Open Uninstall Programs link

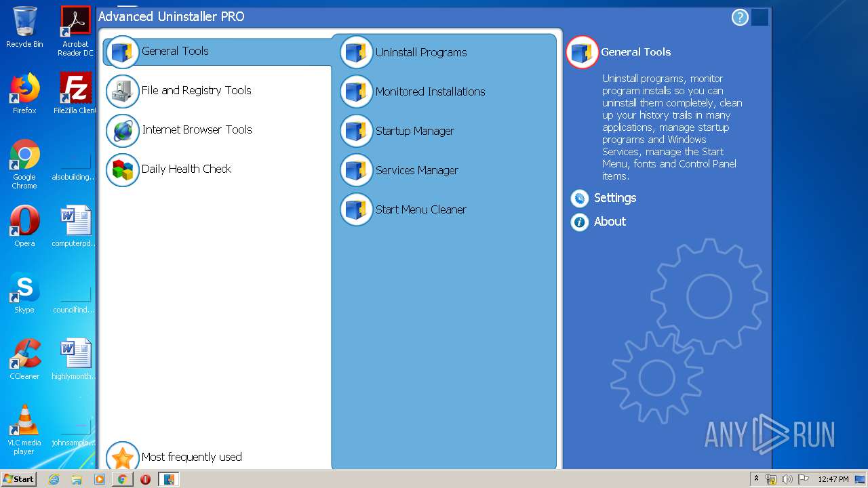[x=421, y=52]
